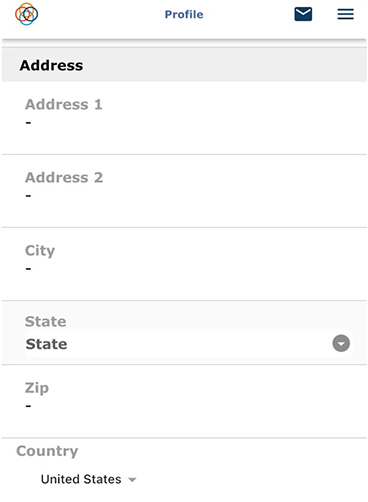
Task: Select the Zip field
Action: tap(184, 401)
